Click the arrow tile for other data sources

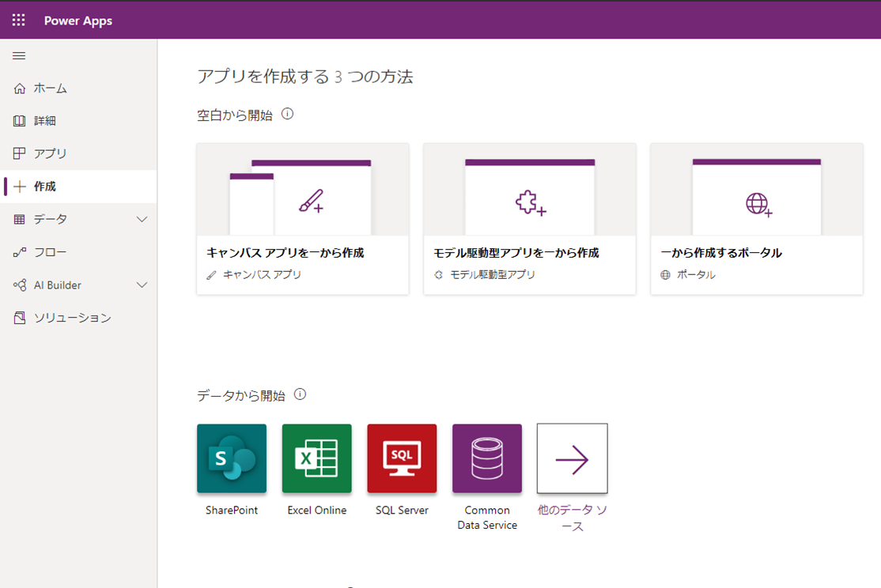pyautogui.click(x=572, y=458)
